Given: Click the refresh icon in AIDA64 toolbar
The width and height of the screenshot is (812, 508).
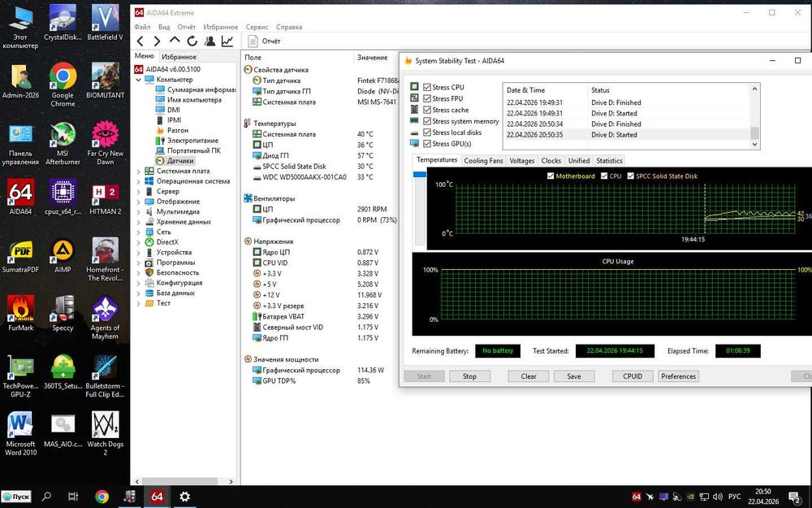Looking at the screenshot, I should coord(192,41).
